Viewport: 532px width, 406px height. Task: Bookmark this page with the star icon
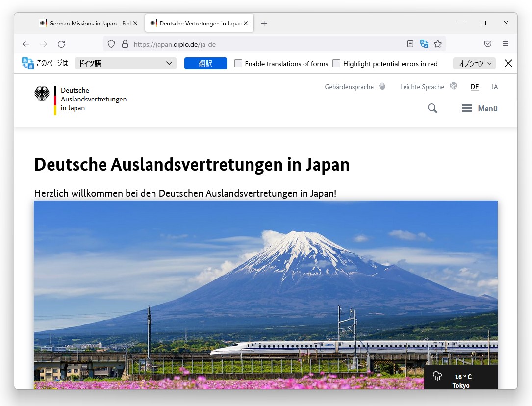tap(438, 44)
